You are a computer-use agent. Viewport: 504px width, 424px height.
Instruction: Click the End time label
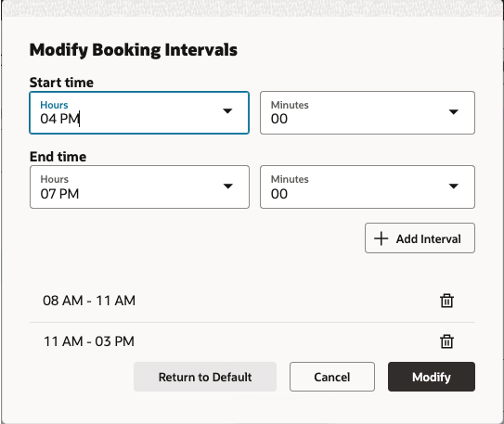[58, 157]
